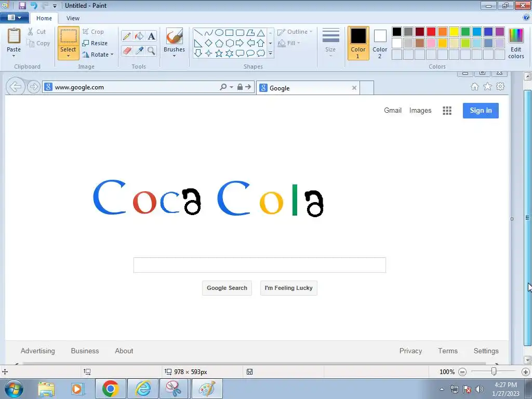Click the Zoom in plus button
The image size is (532, 399).
coord(526,372)
